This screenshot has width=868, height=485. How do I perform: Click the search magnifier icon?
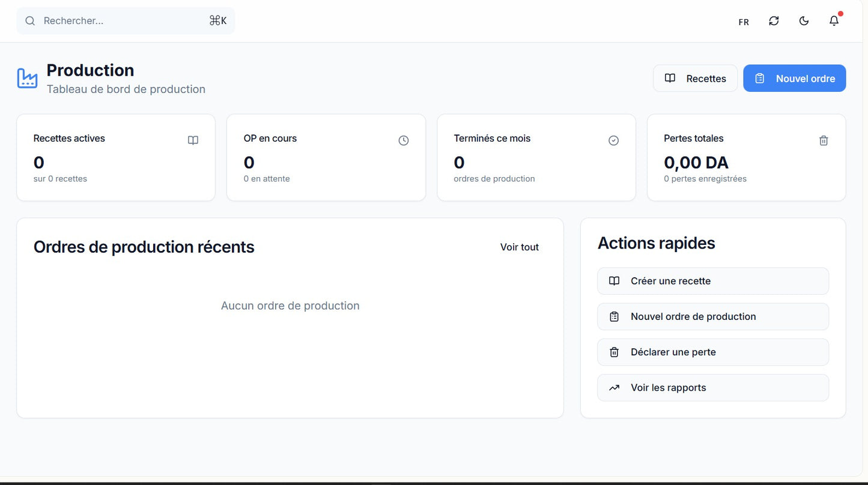coord(30,21)
